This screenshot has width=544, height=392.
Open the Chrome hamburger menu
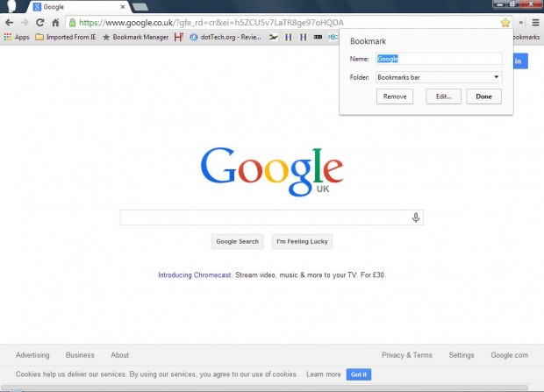[x=535, y=22]
